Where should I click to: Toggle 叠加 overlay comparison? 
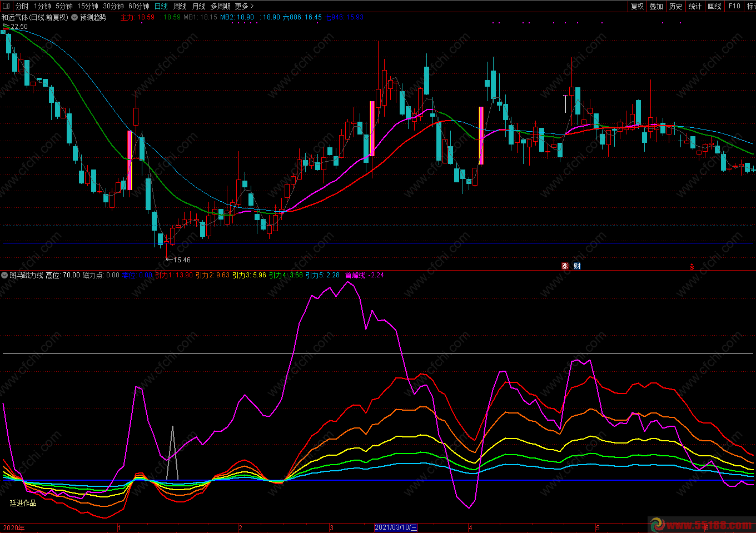[x=656, y=6]
